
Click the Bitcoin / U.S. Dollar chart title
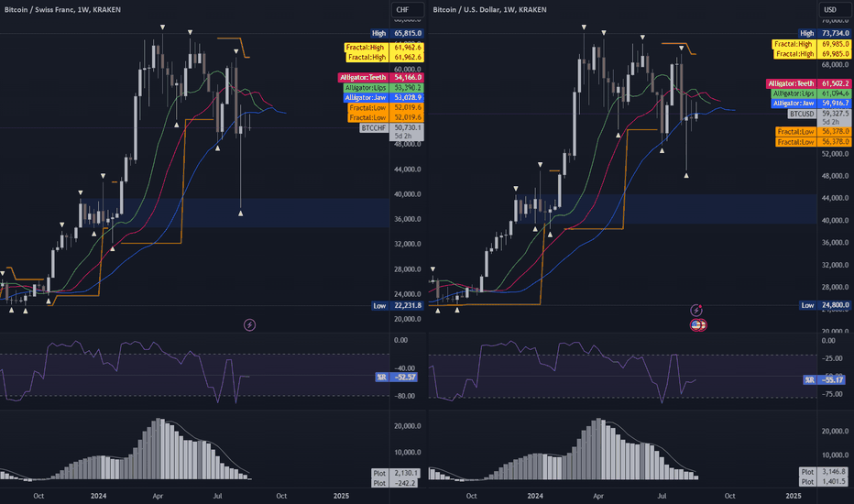pos(489,10)
